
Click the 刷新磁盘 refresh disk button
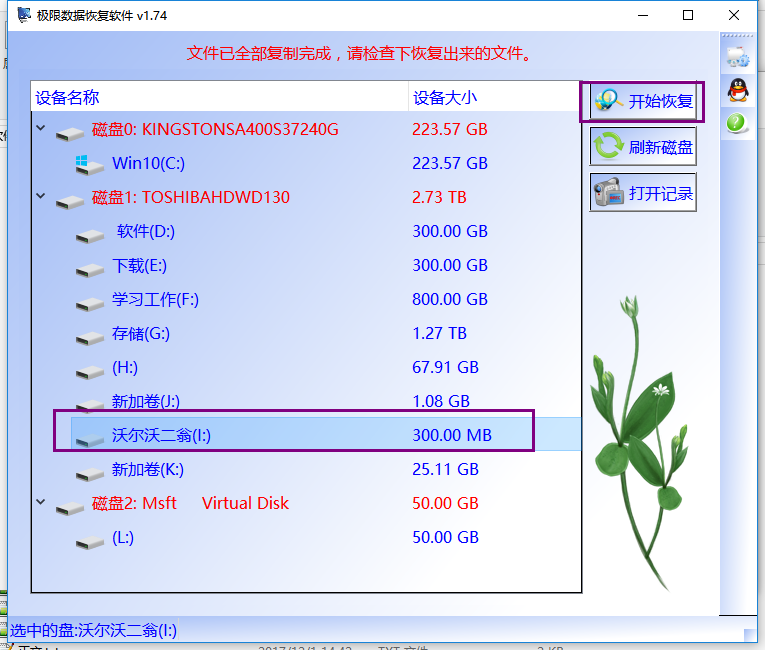click(643, 146)
